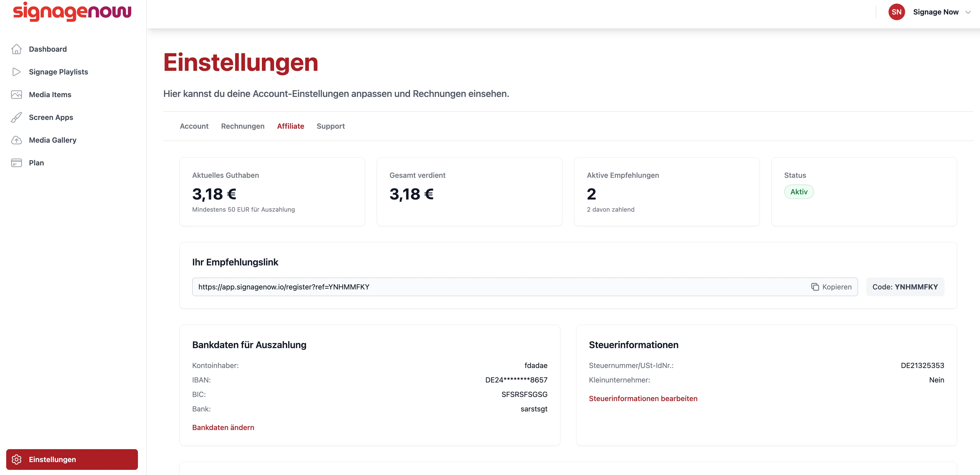The width and height of the screenshot is (980, 475).
Task: Click the Kopieren button
Action: [831, 287]
